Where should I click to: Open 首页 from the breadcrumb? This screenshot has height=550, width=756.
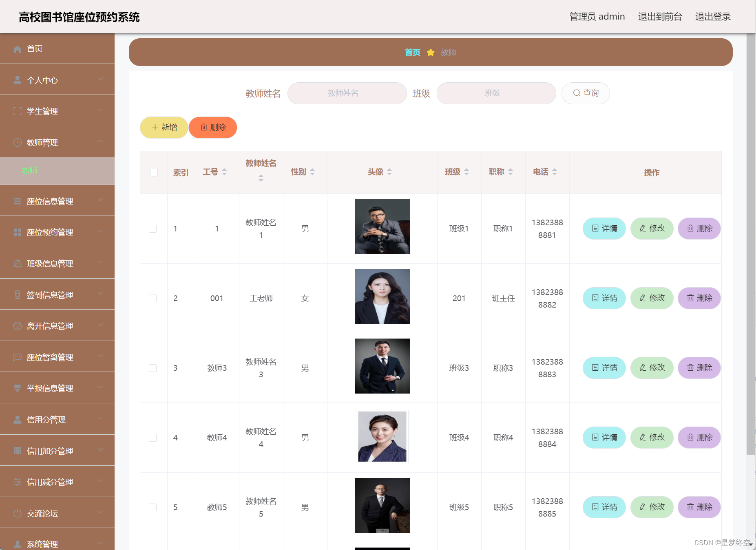(x=412, y=52)
